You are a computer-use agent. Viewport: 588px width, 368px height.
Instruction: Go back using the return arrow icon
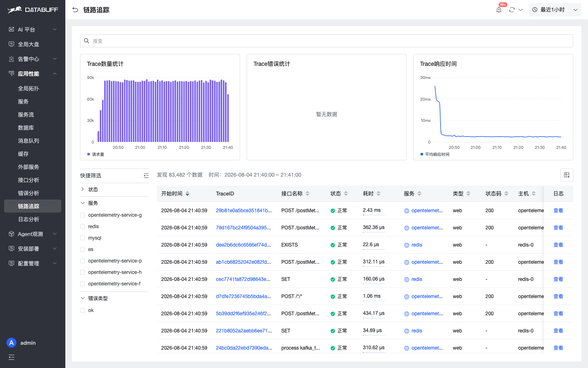[75, 10]
